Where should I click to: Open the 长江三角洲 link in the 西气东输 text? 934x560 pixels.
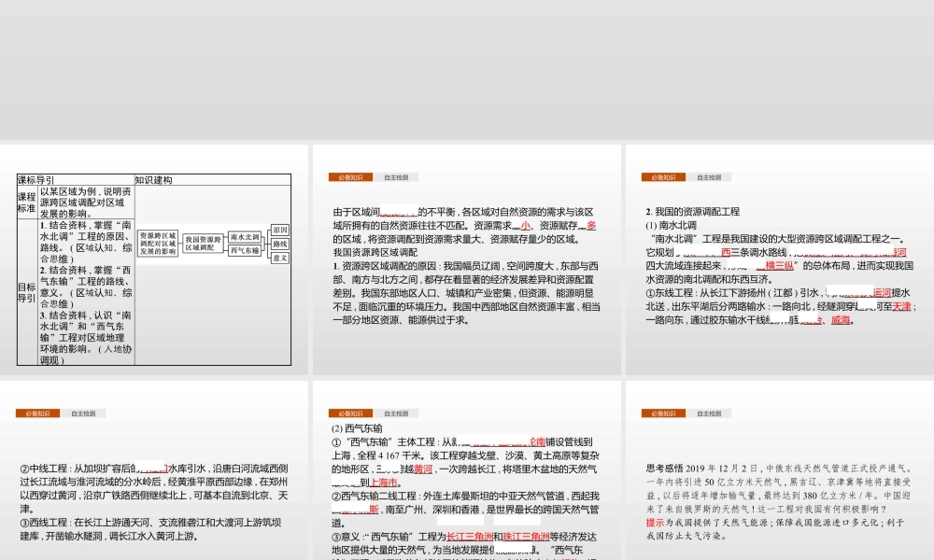pos(470,536)
